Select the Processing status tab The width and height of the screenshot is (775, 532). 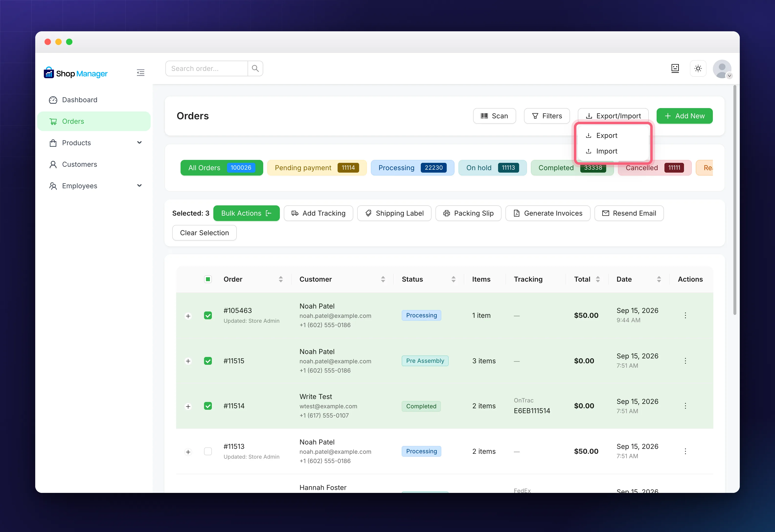412,168
